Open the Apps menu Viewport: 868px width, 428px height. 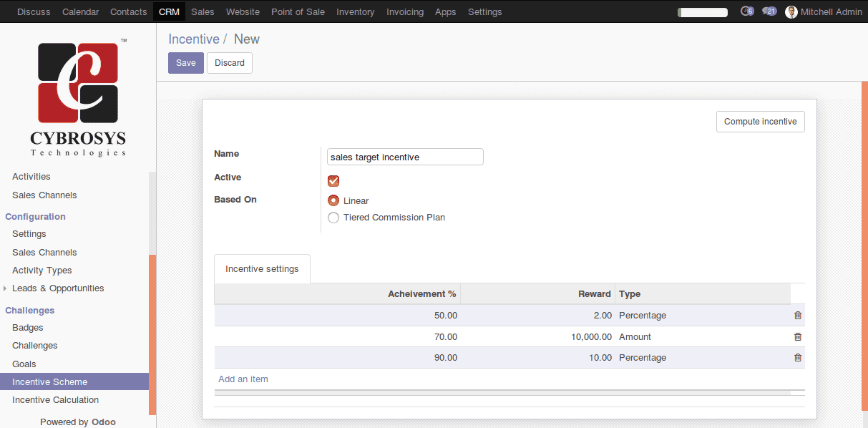tap(446, 12)
